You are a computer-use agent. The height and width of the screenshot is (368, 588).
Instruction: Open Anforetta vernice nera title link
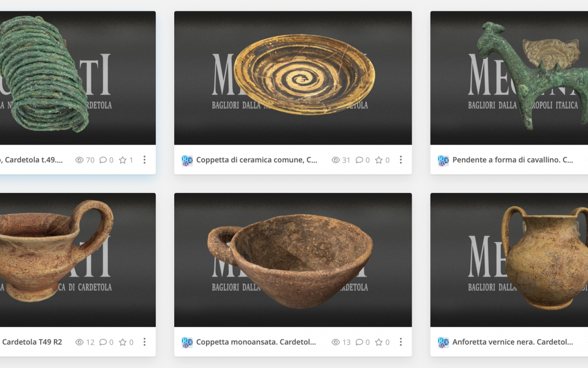(513, 342)
